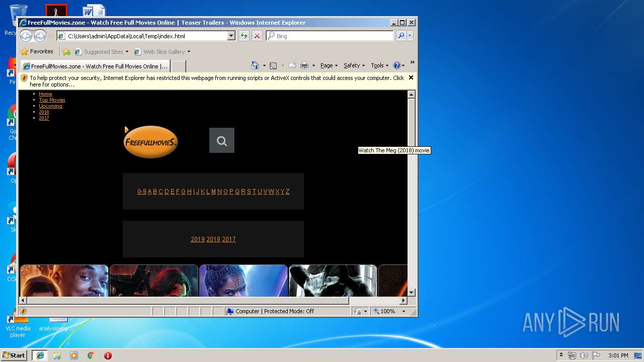Go back with the IE Back arrow
Image resolution: width=644 pixels, height=362 pixels.
pyautogui.click(x=26, y=36)
